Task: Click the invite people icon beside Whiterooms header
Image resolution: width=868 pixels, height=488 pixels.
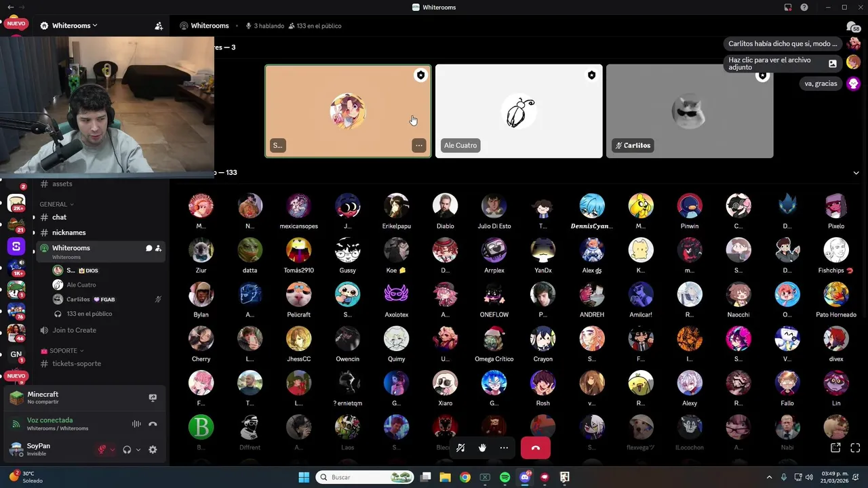Action: pos(159,26)
